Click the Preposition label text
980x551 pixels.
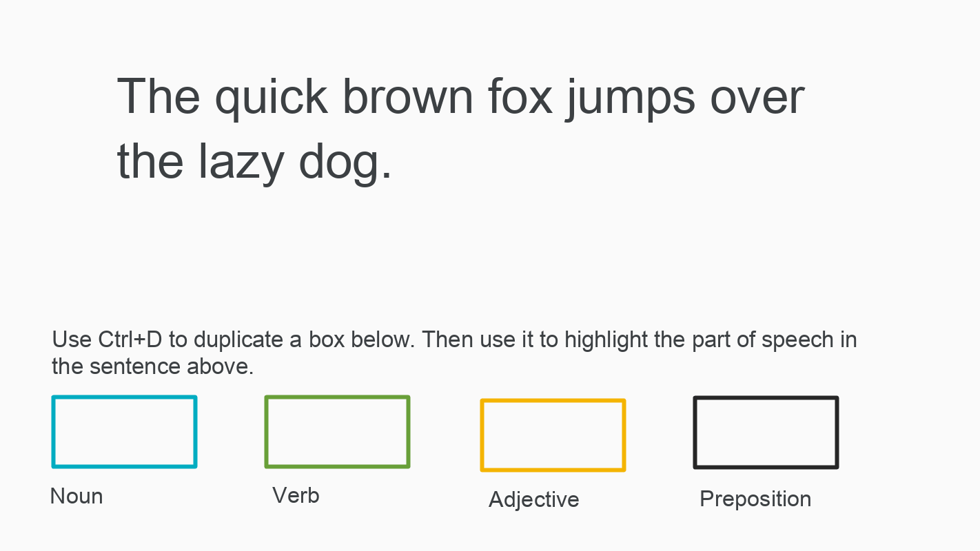tap(755, 499)
